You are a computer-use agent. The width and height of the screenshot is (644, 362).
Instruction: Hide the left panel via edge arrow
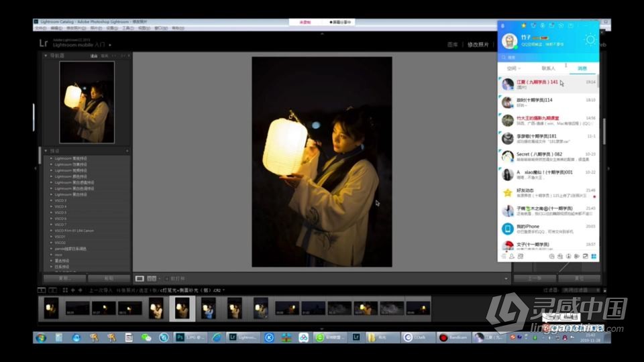(x=36, y=168)
